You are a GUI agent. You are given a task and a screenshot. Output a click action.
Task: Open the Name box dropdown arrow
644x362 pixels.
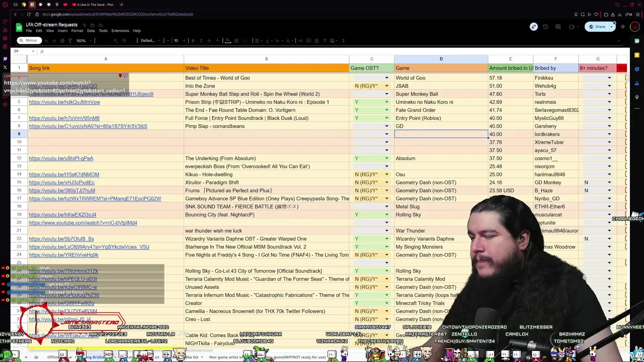click(x=33, y=51)
